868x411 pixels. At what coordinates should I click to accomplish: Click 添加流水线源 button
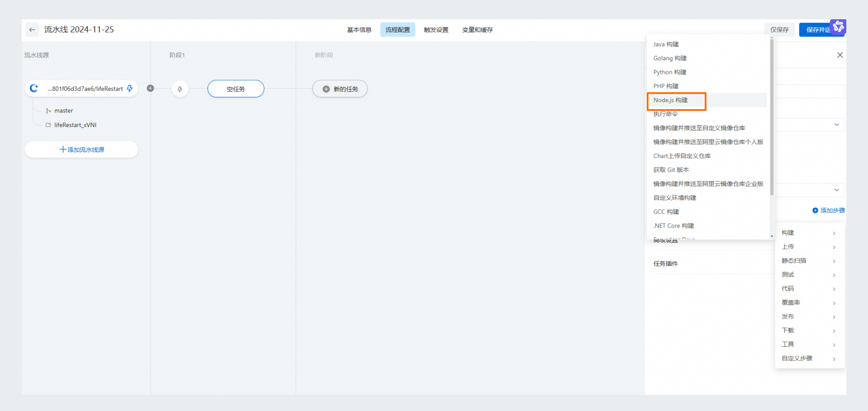[x=82, y=149]
